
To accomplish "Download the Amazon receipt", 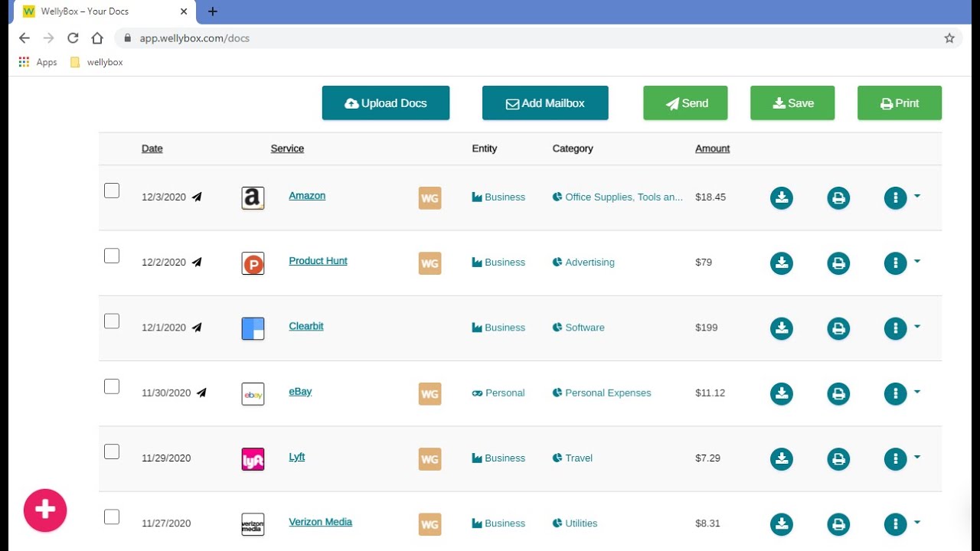I will 781,197.
